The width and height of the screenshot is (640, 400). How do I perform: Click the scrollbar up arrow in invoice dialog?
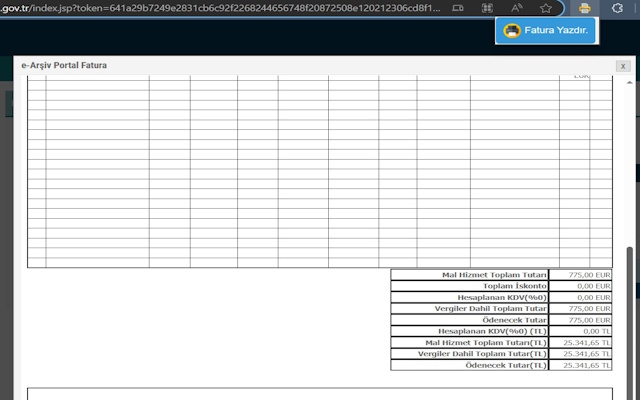629,82
